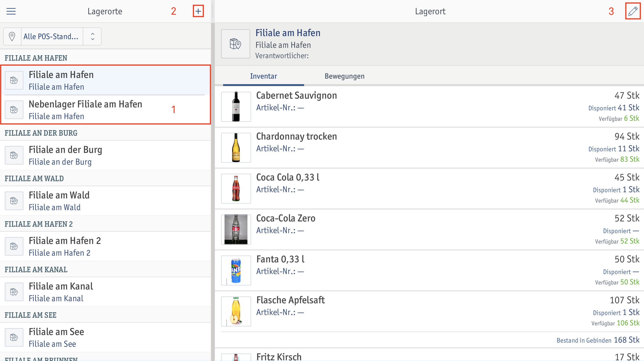Select Filiale am See location
644x361 pixels.
105,337
